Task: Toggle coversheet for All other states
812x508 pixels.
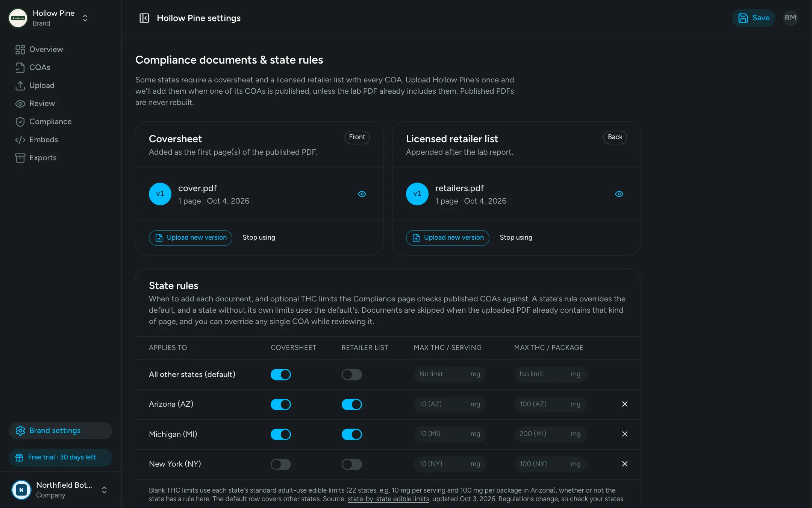Action: click(x=281, y=374)
